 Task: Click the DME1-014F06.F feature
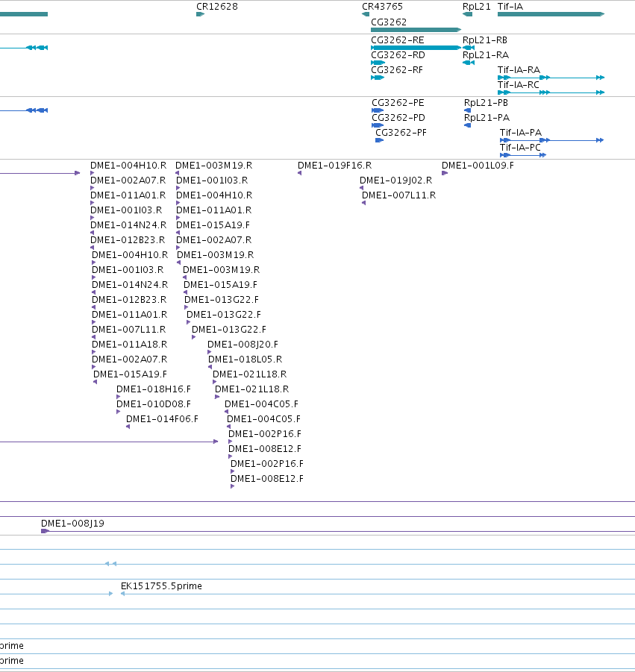pyautogui.click(x=128, y=427)
